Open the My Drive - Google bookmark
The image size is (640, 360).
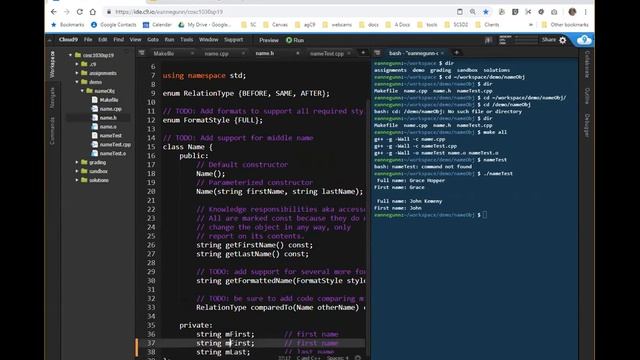click(204, 25)
